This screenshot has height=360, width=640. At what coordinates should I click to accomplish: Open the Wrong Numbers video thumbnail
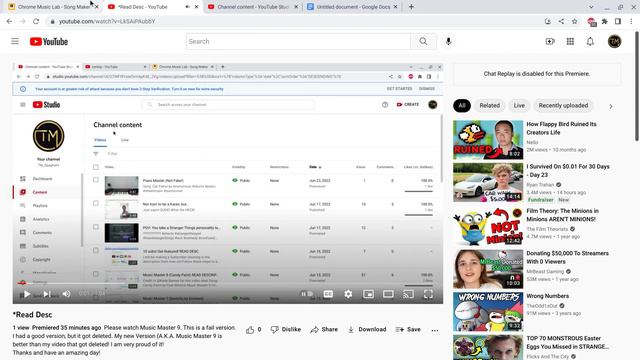point(488,312)
